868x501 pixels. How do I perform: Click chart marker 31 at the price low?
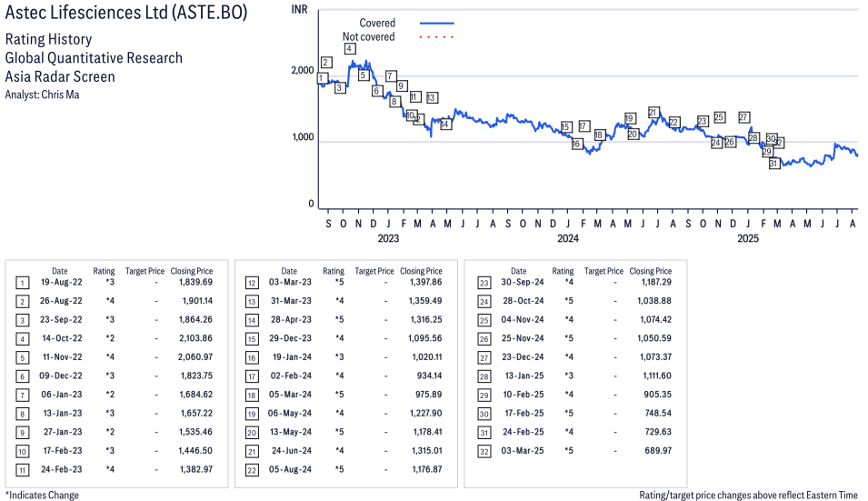pos(773,164)
